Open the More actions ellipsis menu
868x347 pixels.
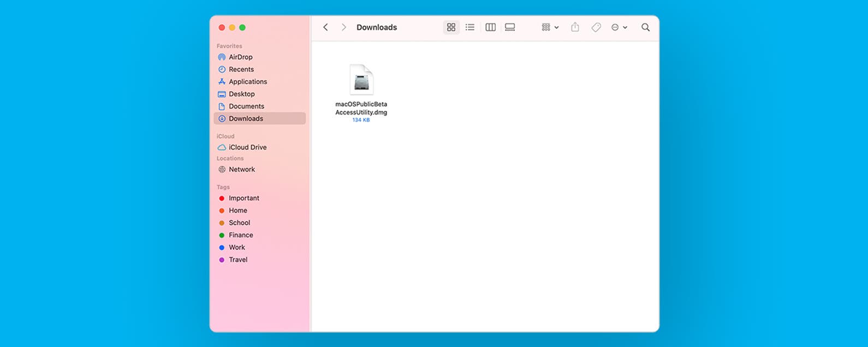coord(619,27)
